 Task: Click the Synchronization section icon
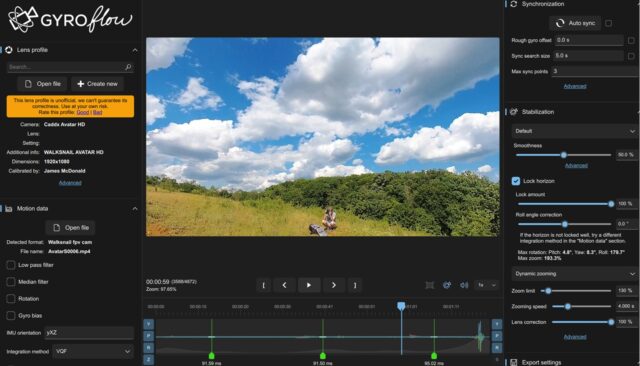point(513,4)
